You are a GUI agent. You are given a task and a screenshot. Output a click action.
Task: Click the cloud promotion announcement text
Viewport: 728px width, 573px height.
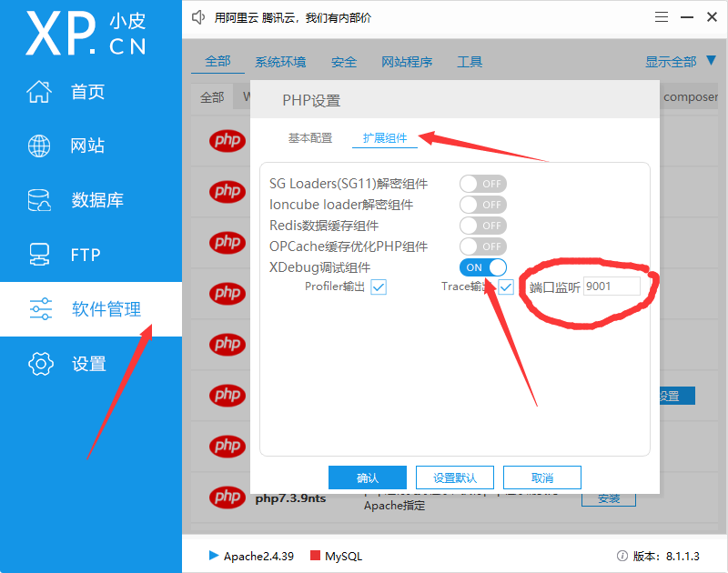point(292,17)
